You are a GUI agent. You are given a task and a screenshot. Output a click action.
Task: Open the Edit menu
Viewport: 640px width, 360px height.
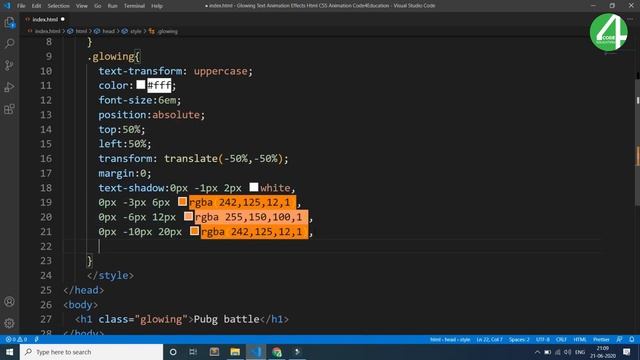pos(36,6)
